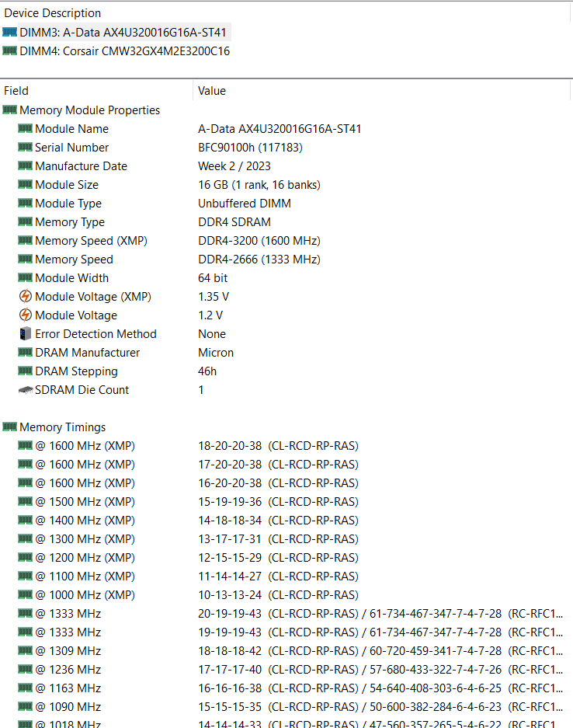Click the value DDR4-2666 (1333 MHz)
Screen dimensions: 573x728
point(259,259)
